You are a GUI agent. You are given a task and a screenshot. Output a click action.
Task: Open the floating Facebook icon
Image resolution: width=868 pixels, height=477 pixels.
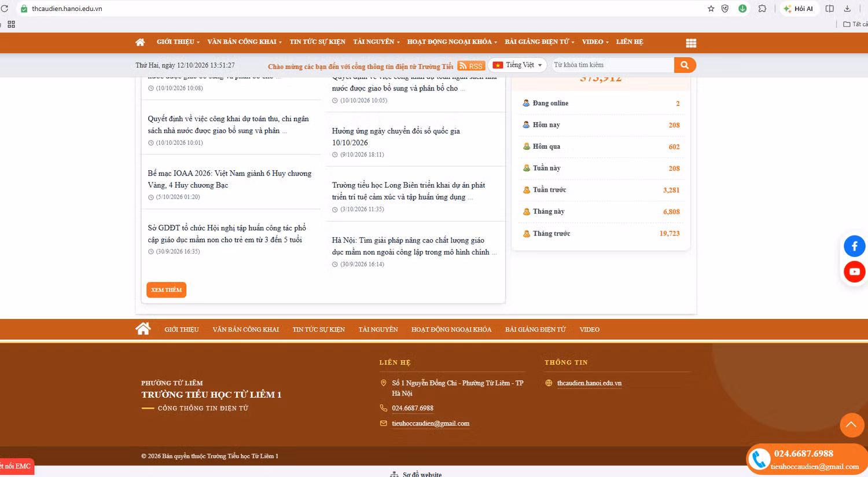pyautogui.click(x=855, y=246)
